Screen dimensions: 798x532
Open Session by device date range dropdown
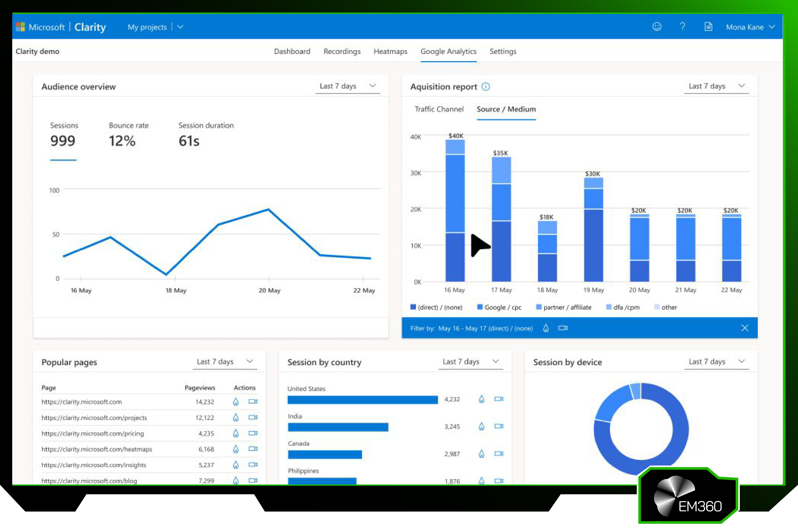[717, 362]
